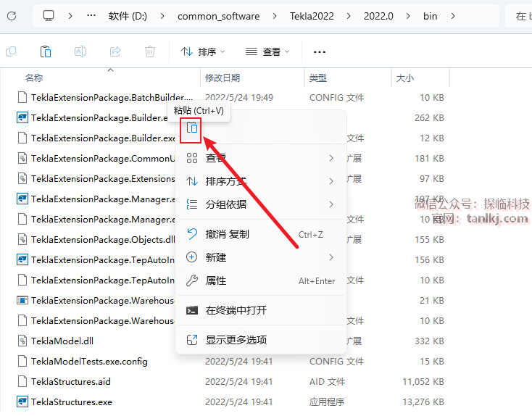Click the TeklaExtensionPackage.BatchBuilder file icon
The width and height of the screenshot is (532, 416).
[22, 97]
